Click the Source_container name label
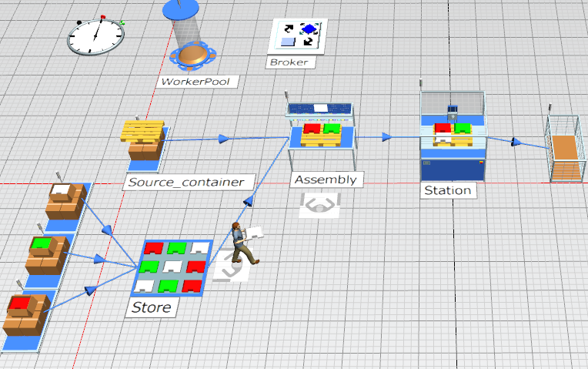This screenshot has height=369, width=588. [x=189, y=182]
